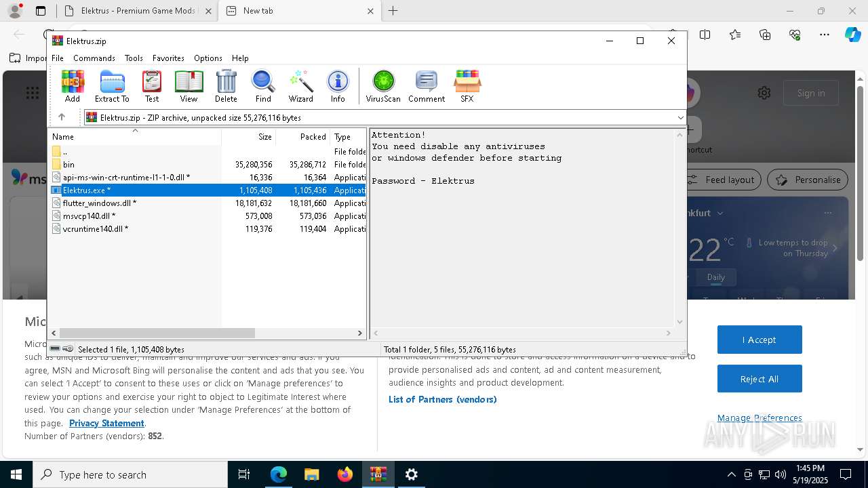Open Edge Collections icon
The width and height of the screenshot is (868, 488).
765,35
